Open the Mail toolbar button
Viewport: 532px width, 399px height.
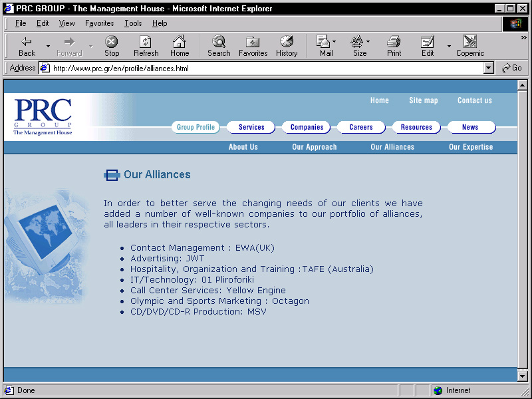[325, 46]
